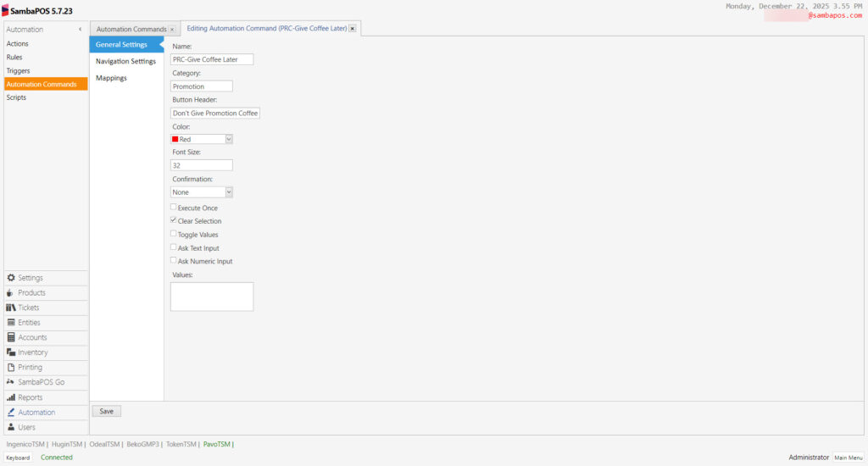This screenshot has height=466, width=868.
Task: Click into the Button Header text field
Action: pos(215,113)
